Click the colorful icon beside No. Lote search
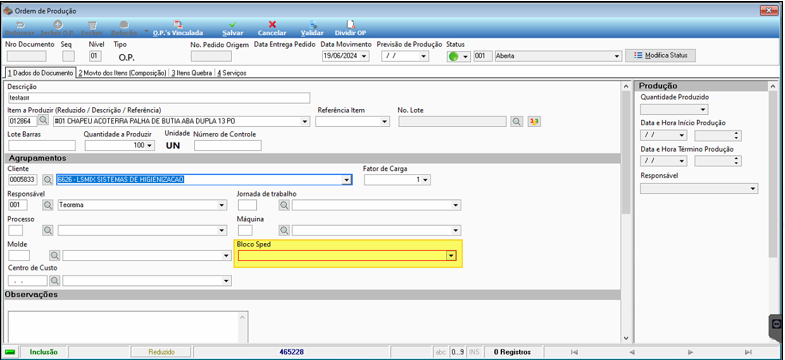 [534, 121]
